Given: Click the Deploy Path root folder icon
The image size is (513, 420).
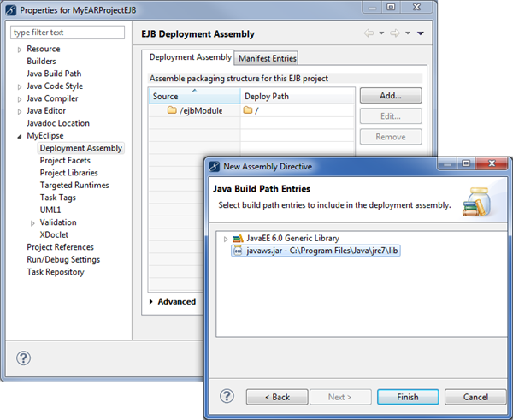Looking at the screenshot, I should click(x=248, y=111).
